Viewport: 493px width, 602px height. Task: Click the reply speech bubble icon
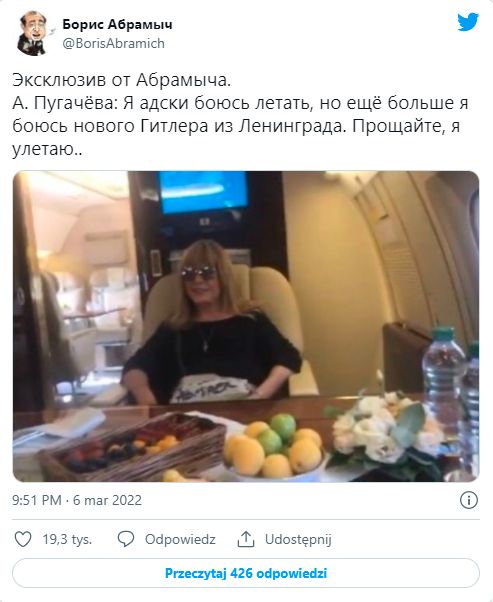click(126, 539)
